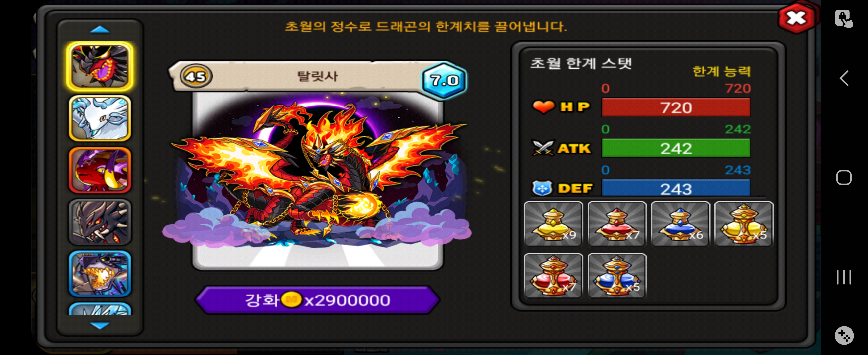Select the ornate red potion x7
Image resolution: width=868 pixels, height=355 pixels.
(x=554, y=275)
